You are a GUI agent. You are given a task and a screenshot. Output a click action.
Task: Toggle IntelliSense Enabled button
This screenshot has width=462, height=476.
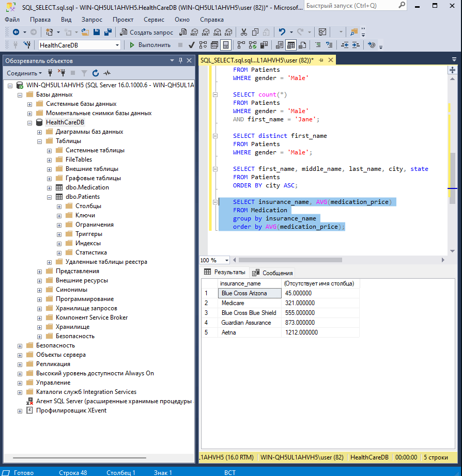tap(226, 45)
